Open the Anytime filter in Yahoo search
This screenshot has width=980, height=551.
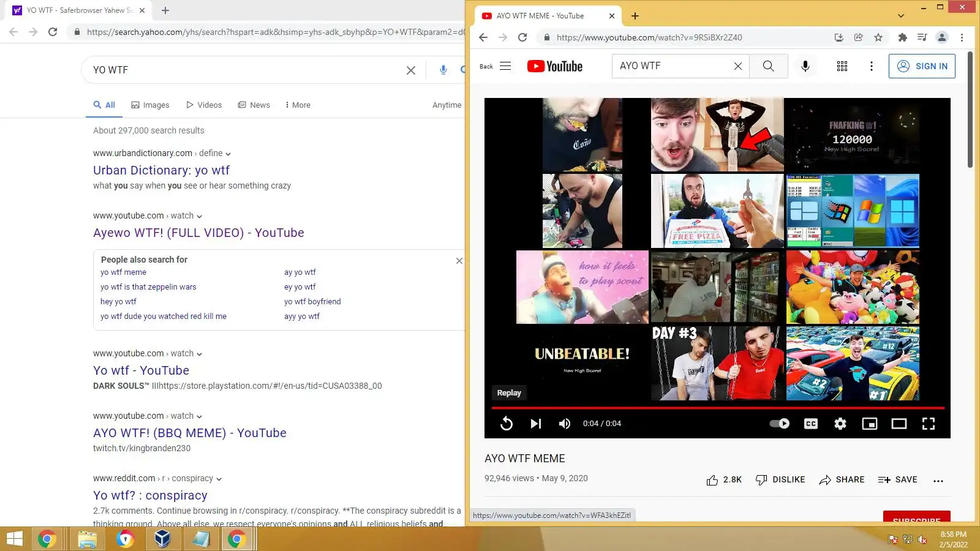click(447, 105)
